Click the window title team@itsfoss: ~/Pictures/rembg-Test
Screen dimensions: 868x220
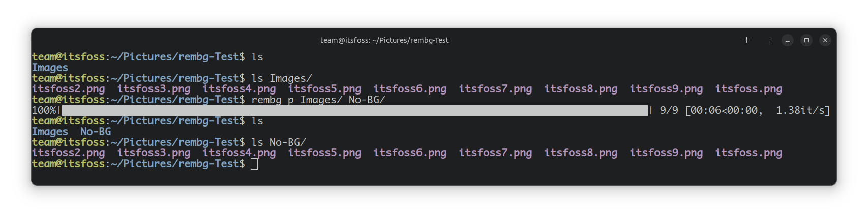coord(384,40)
